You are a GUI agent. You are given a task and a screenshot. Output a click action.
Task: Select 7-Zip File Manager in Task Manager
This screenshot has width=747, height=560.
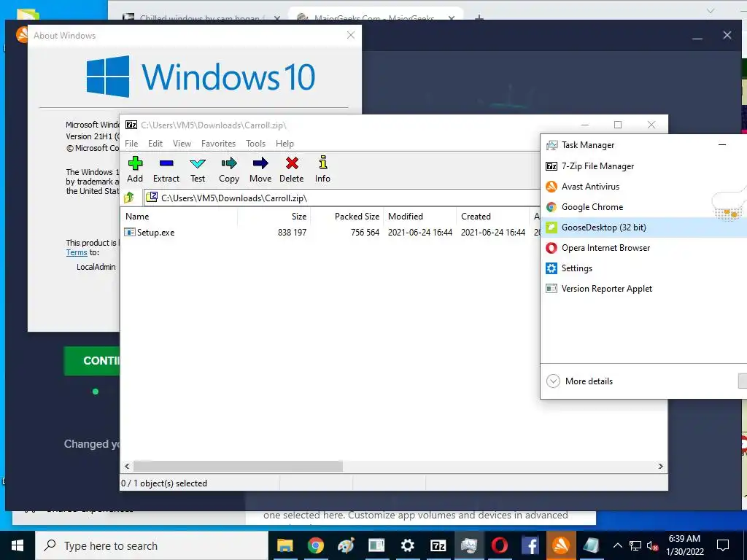coord(643,166)
